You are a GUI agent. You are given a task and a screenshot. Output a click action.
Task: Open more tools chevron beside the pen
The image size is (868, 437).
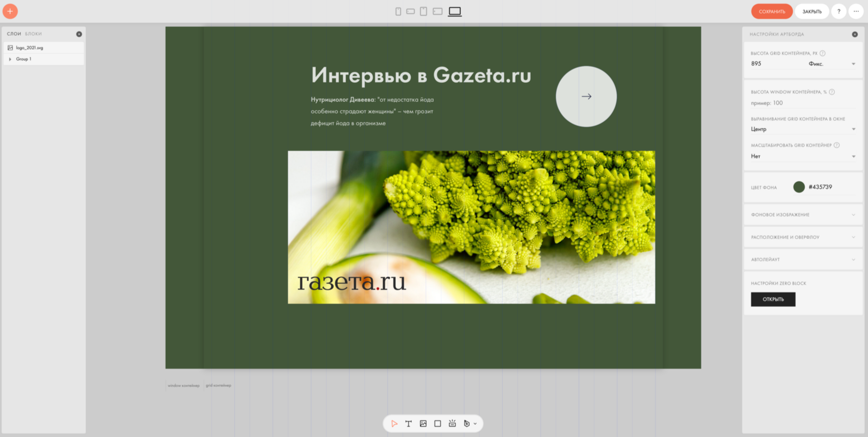475,424
